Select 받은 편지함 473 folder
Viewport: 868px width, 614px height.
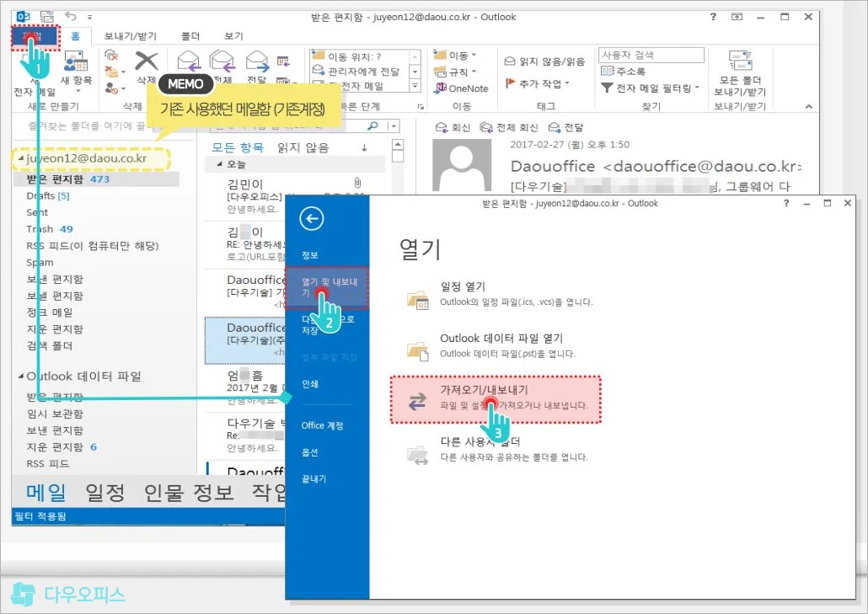(x=96, y=179)
